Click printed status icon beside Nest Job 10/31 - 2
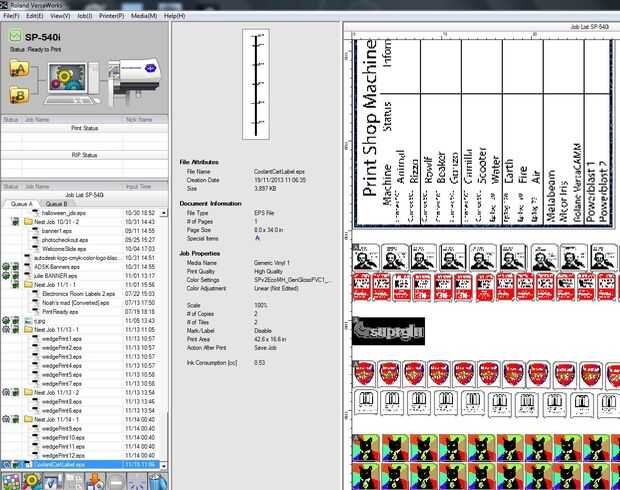 point(15,222)
